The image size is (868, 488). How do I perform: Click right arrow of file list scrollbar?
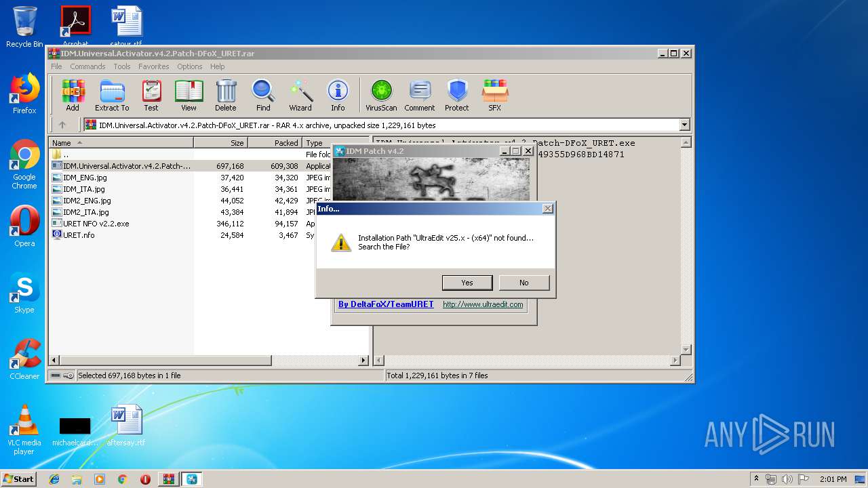363,361
